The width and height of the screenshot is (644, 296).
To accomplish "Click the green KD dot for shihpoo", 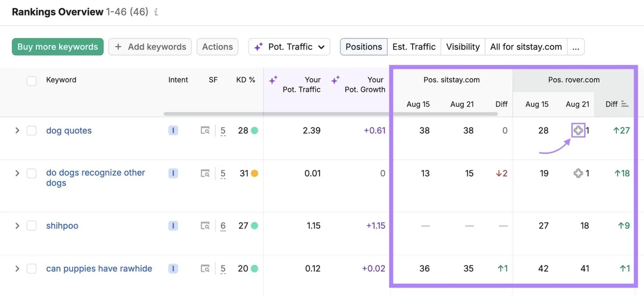I will [254, 226].
